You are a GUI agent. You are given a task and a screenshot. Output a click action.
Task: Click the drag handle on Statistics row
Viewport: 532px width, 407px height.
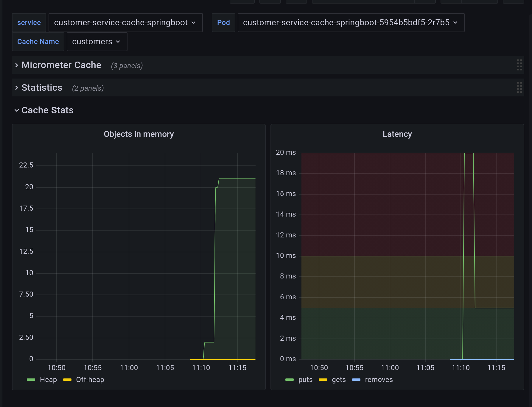point(519,88)
